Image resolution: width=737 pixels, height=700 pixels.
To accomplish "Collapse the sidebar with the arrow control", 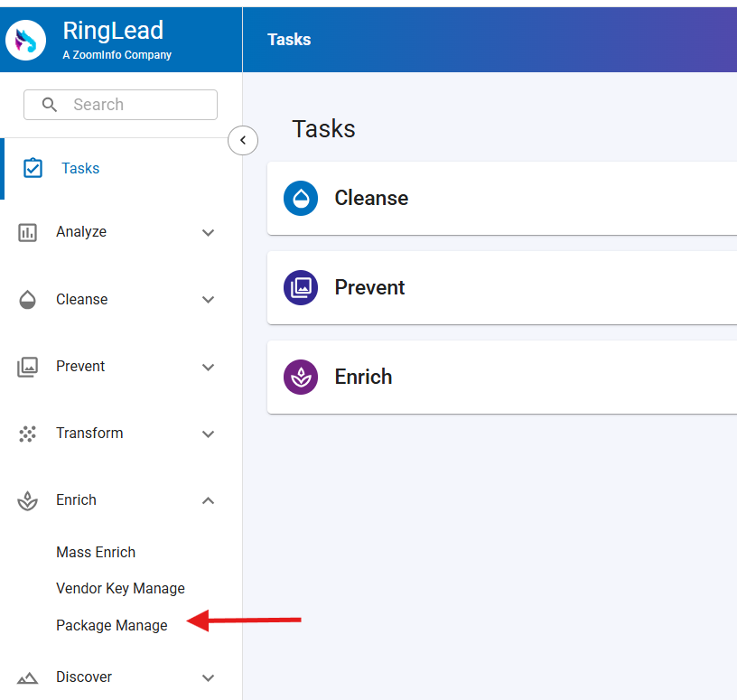I will [242, 140].
